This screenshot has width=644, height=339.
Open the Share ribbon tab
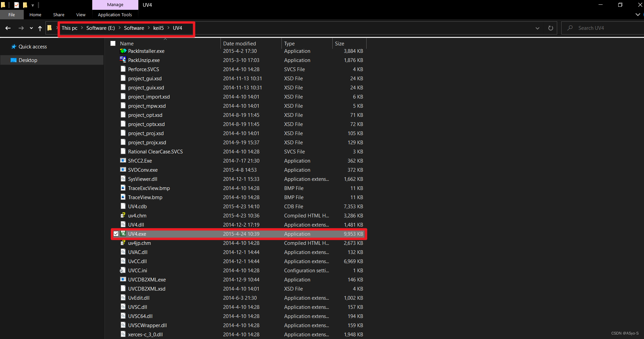click(59, 15)
